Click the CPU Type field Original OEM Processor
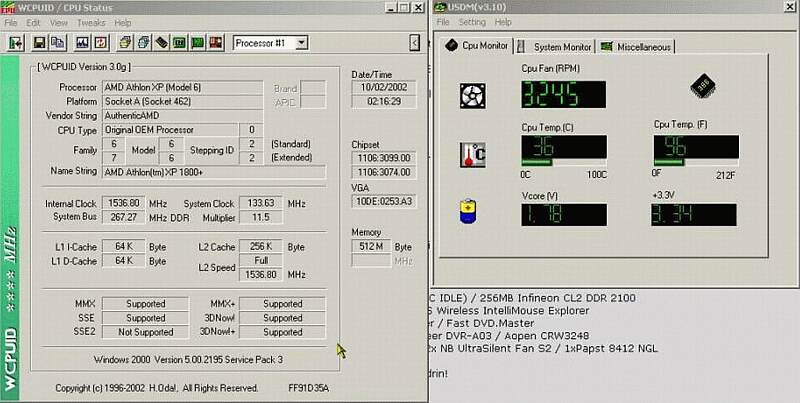The image size is (800, 403). pyautogui.click(x=170, y=130)
